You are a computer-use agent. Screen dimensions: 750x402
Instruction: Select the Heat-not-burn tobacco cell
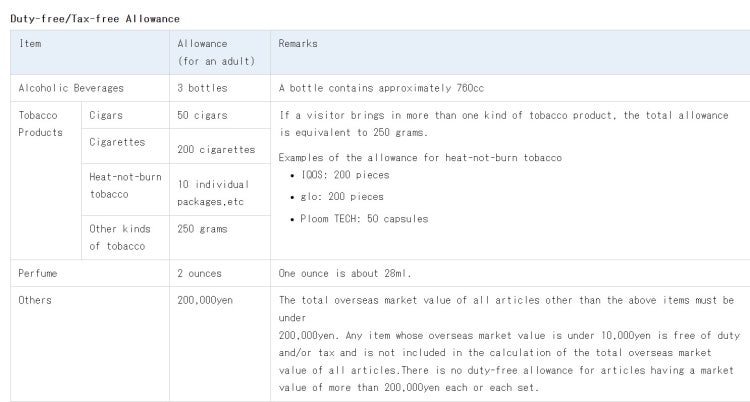(x=125, y=190)
